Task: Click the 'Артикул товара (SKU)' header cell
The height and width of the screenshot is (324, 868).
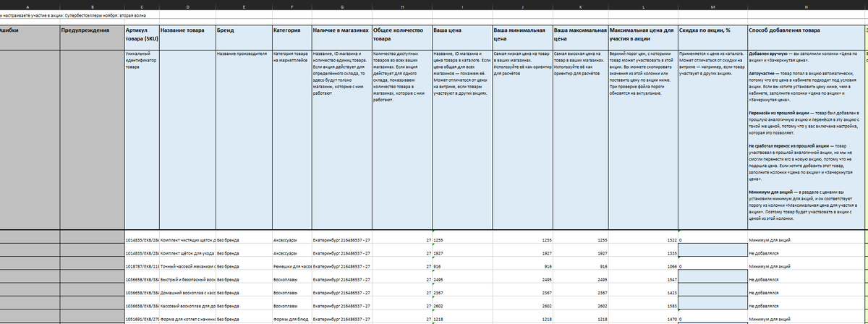Action: (x=141, y=36)
